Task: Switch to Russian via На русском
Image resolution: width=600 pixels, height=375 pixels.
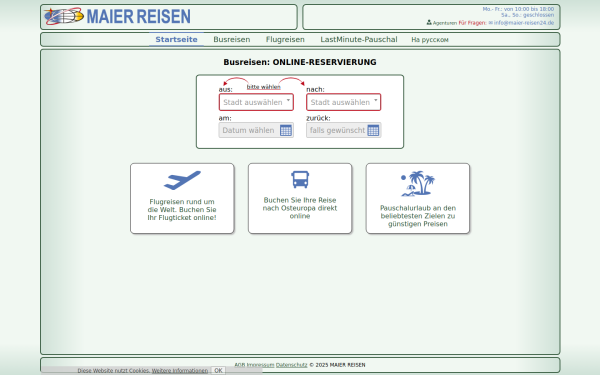Action: [x=430, y=40]
